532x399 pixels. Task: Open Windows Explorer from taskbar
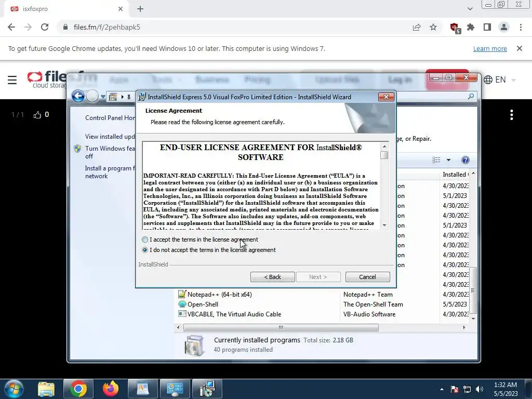(x=46, y=389)
